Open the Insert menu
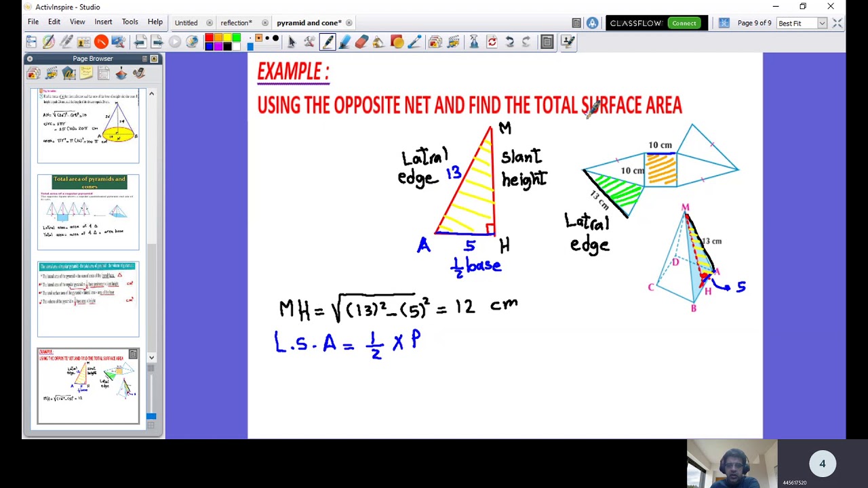Screen dimensions: 868x488 point(103,22)
